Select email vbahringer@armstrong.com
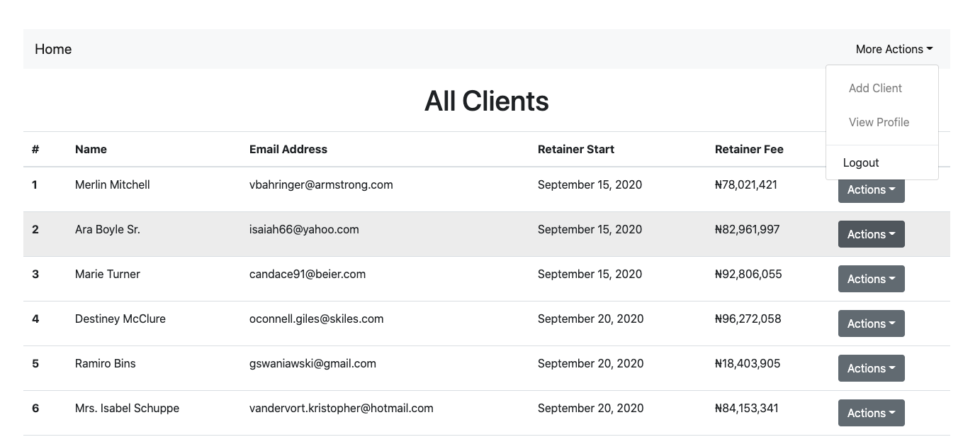 [x=321, y=184]
